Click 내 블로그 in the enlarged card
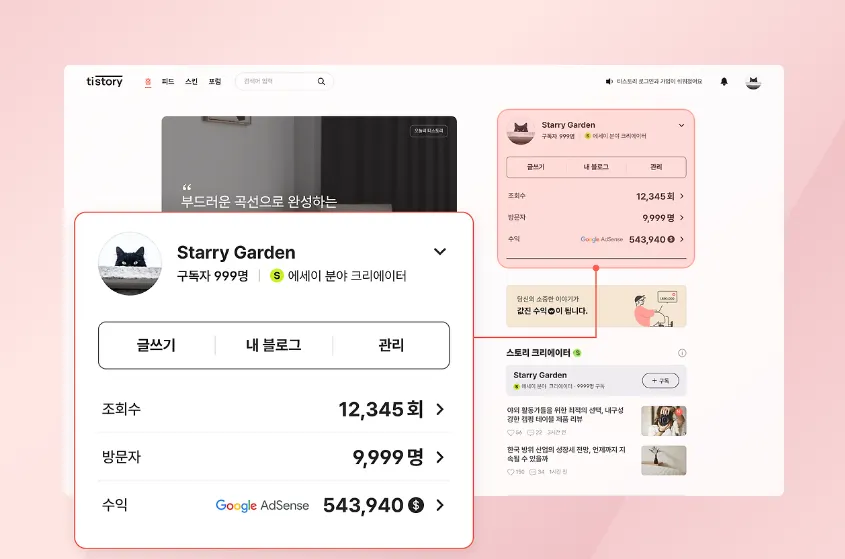Viewport: 845px width, 559px height. pyautogui.click(x=274, y=346)
